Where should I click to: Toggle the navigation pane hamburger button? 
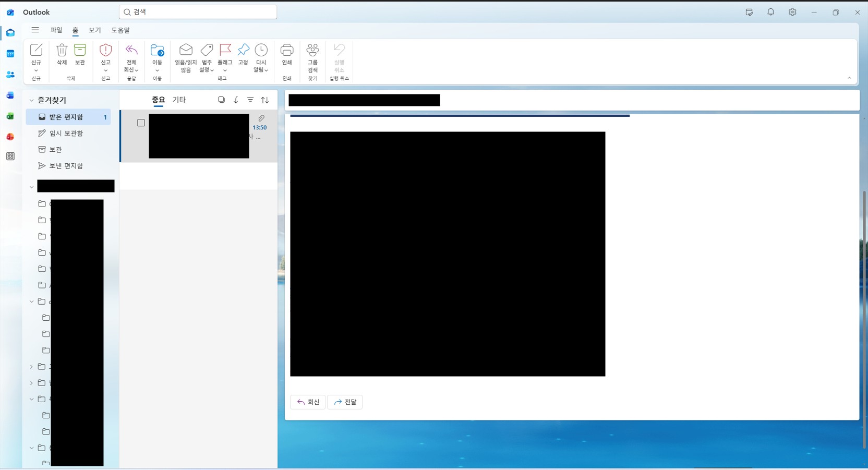35,30
